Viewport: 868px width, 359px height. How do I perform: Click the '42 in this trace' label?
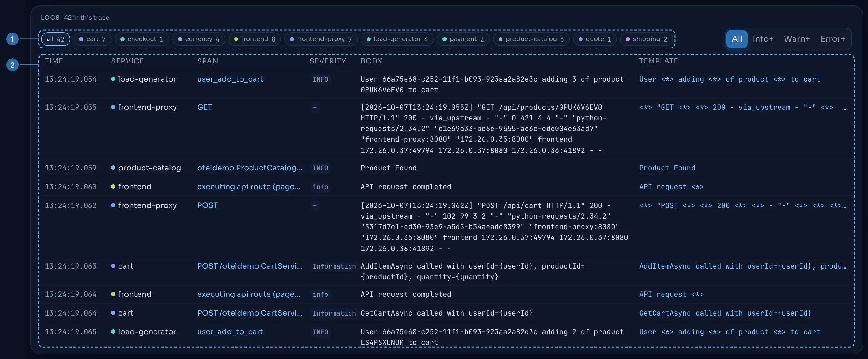point(87,18)
